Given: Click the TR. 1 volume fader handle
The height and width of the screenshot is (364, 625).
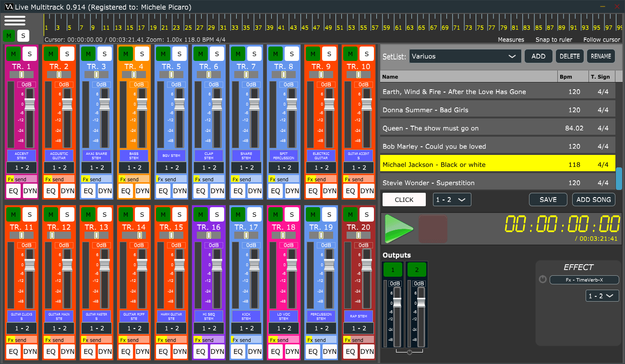Looking at the screenshot, I should [30, 104].
